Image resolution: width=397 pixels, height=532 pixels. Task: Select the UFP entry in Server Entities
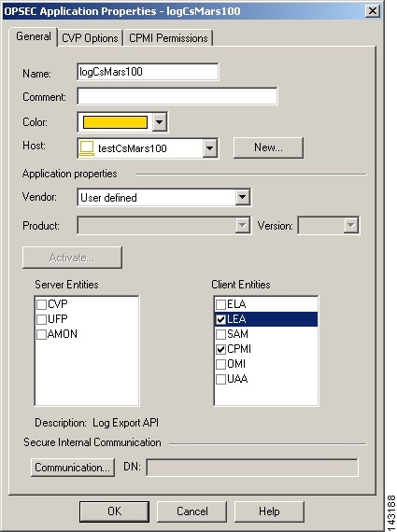point(57,319)
